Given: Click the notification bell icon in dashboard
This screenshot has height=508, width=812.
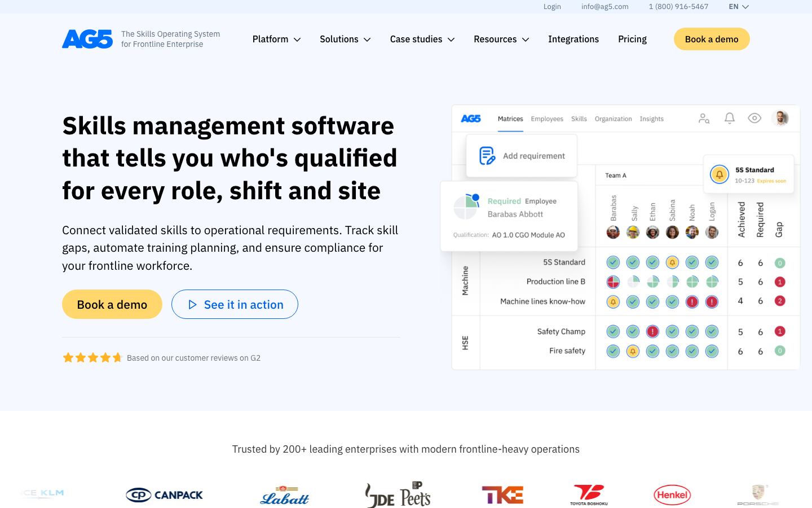Looking at the screenshot, I should (x=729, y=118).
